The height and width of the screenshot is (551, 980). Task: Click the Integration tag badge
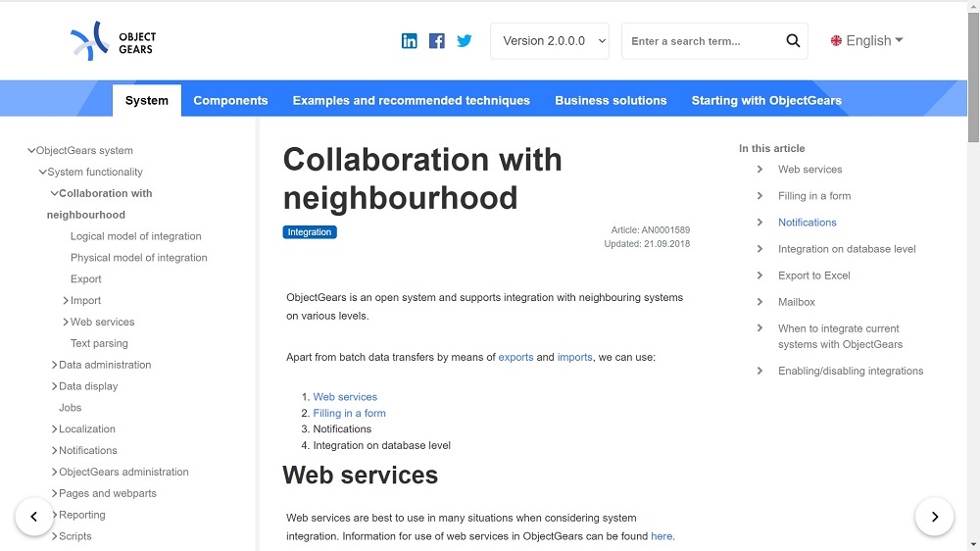[310, 232]
